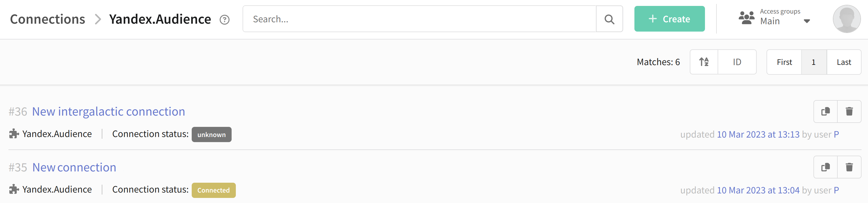The width and height of the screenshot is (868, 203).
Task: Go to First page
Action: click(x=784, y=62)
